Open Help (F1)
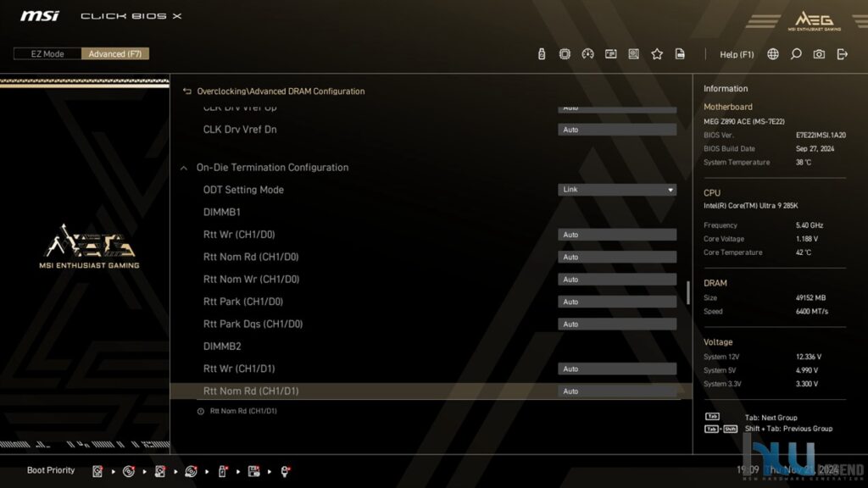This screenshot has height=488, width=868. point(737,54)
